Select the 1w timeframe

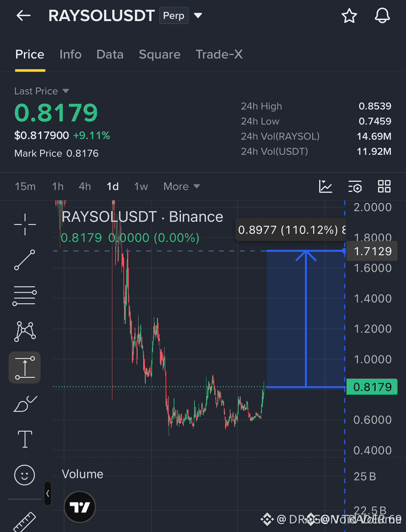[x=141, y=186]
